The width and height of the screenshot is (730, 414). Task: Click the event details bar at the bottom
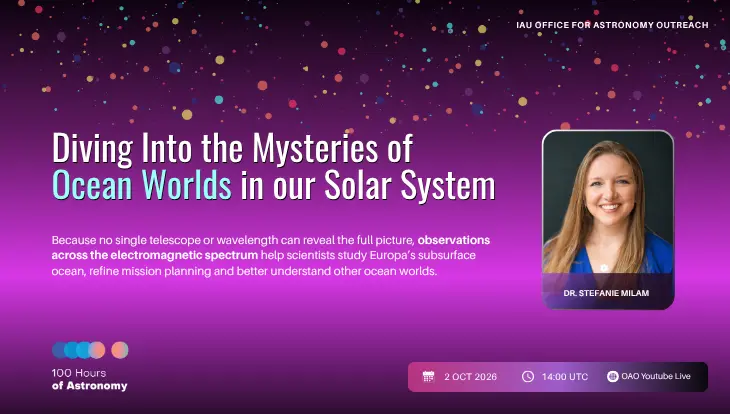[558, 377]
